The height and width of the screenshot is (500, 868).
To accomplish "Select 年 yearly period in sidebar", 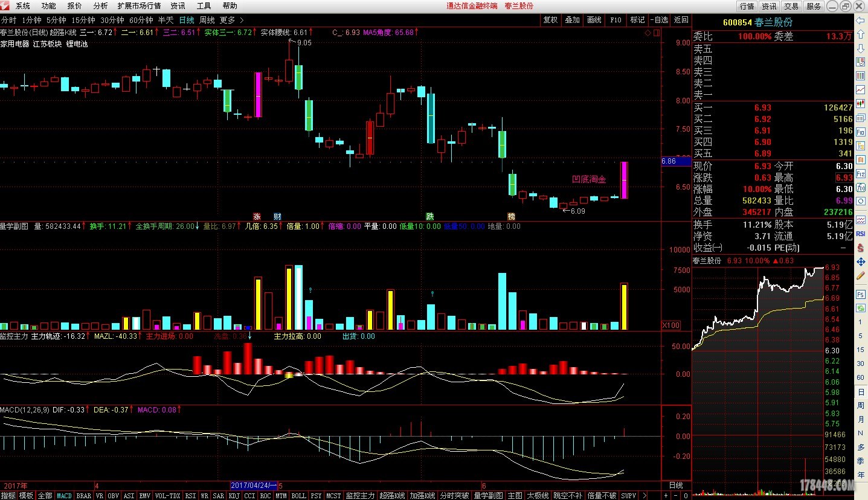I will [860, 475].
